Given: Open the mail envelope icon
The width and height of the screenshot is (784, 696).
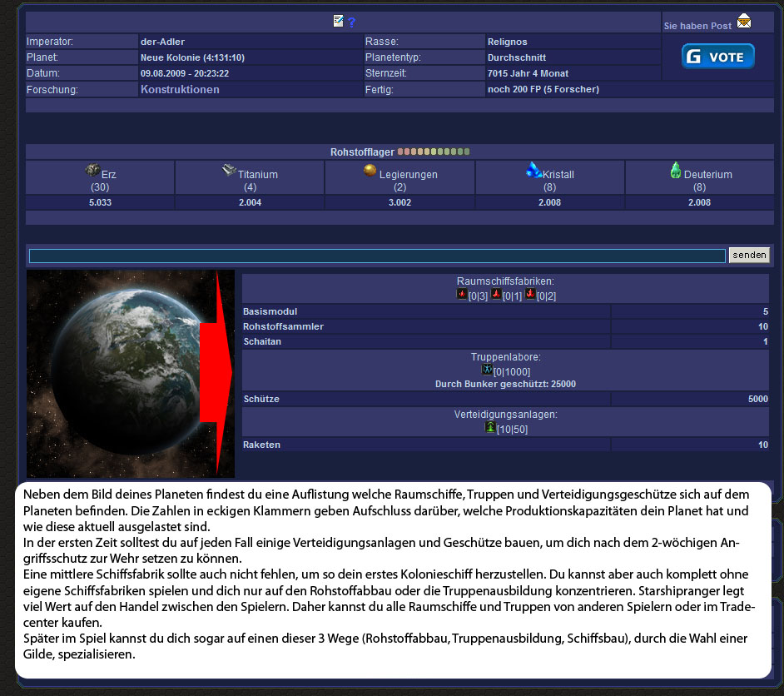Looking at the screenshot, I should pyautogui.click(x=743, y=22).
